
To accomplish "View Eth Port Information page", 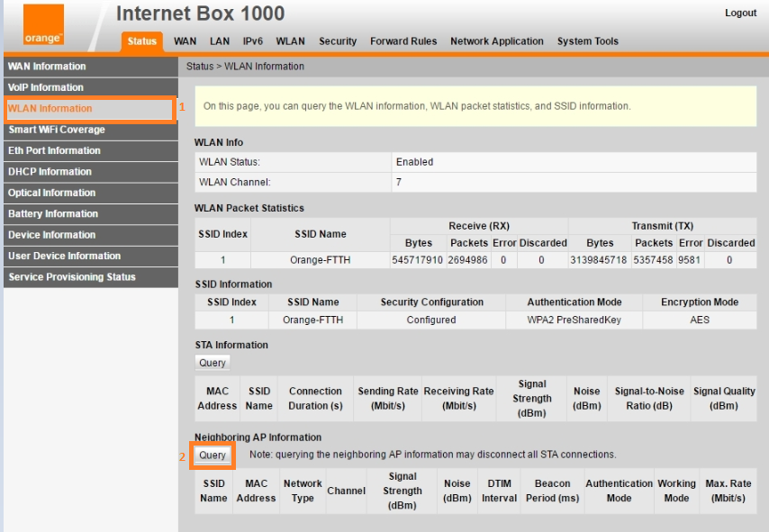I will pyautogui.click(x=55, y=150).
